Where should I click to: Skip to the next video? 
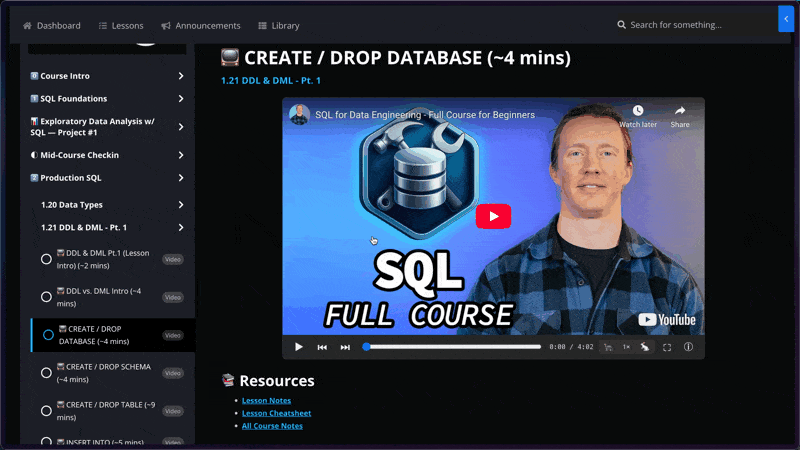(x=345, y=347)
